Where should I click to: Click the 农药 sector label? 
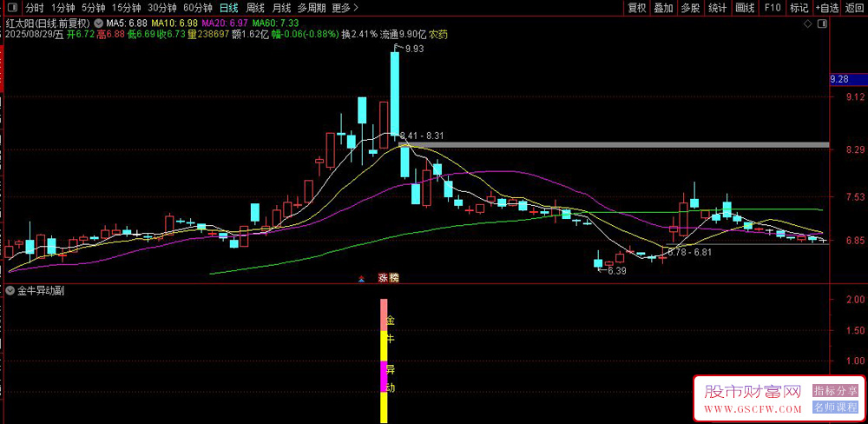[438, 35]
